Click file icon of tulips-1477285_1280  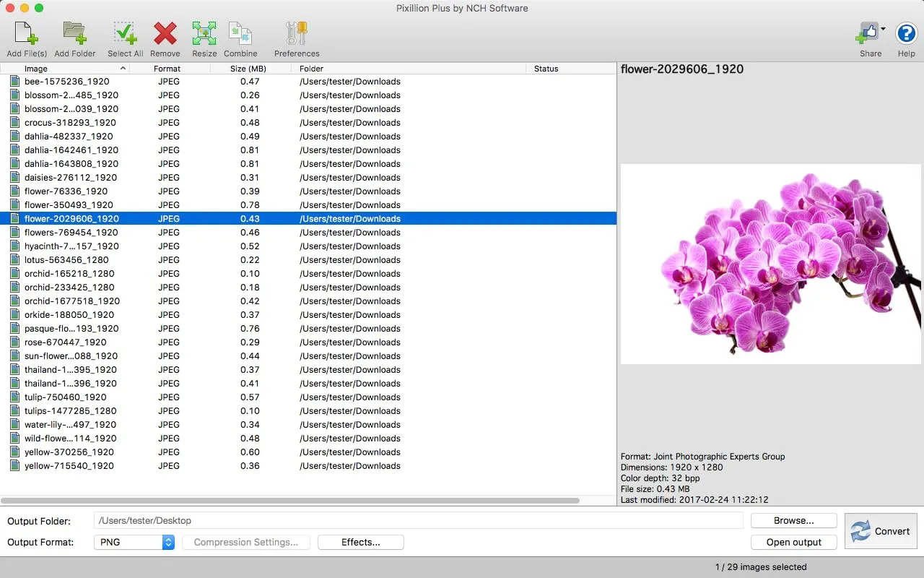pos(14,411)
